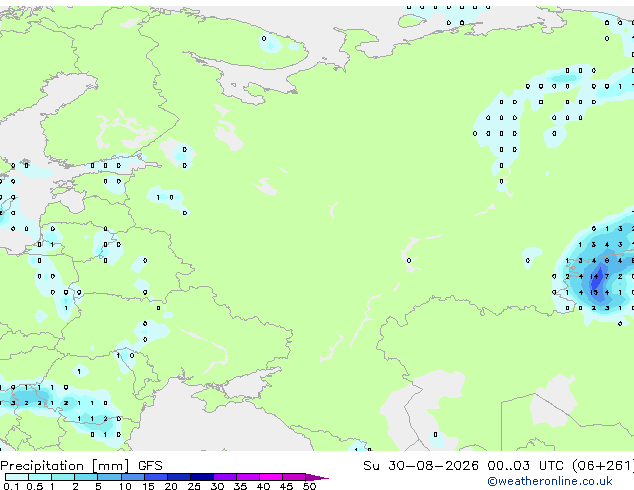Click the 35–40 mm legend color swatch
The image size is (634, 490).
pos(248,477)
